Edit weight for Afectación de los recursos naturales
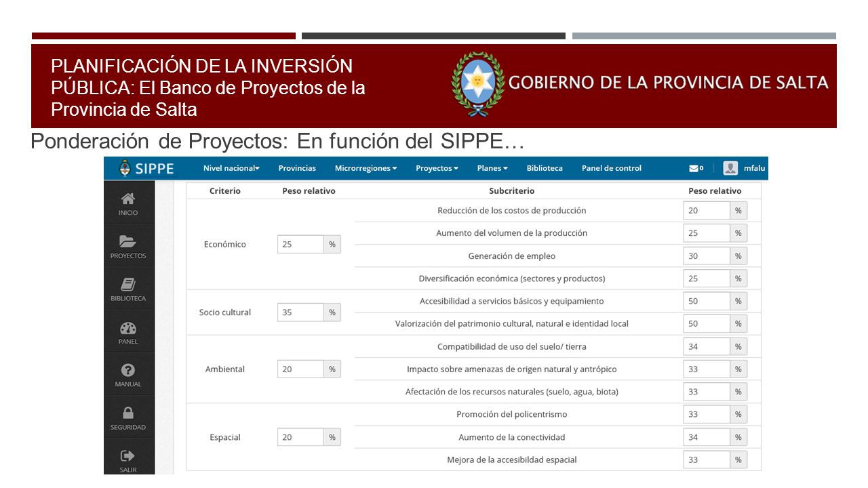The width and height of the screenshot is (868, 488). pyautogui.click(x=707, y=392)
